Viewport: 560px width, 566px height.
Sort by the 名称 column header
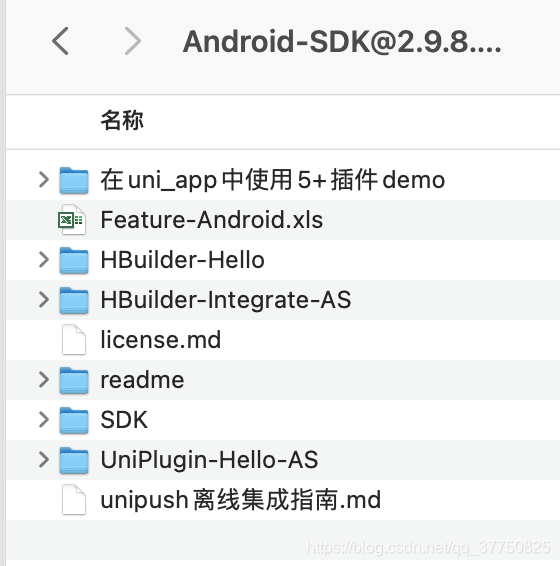tap(122, 120)
